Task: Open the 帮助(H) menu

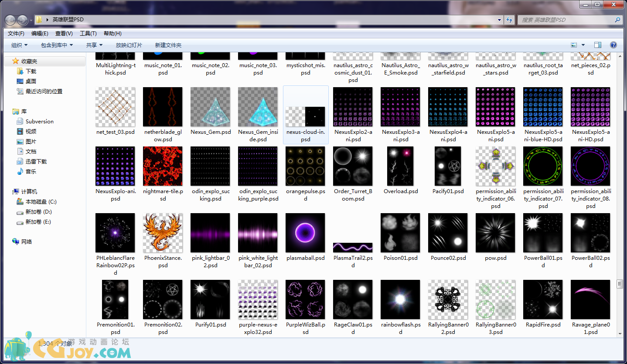Action: click(112, 33)
